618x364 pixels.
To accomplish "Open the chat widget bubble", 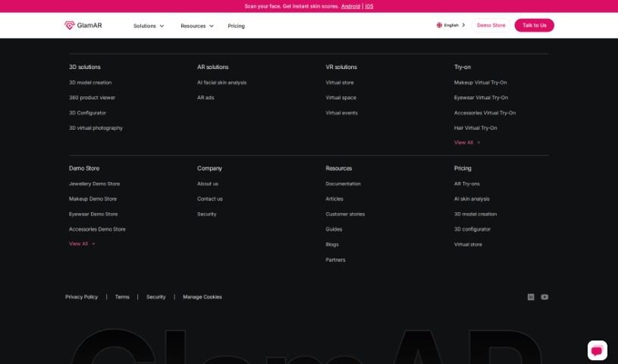I will tap(597, 350).
